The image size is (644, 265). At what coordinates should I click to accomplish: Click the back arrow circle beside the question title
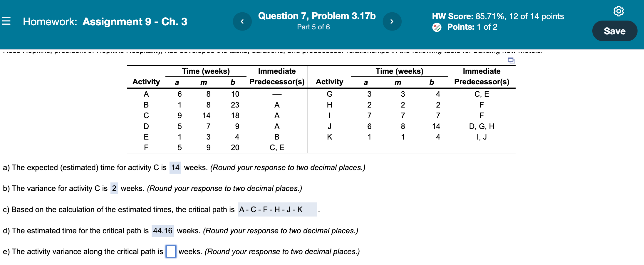(242, 21)
